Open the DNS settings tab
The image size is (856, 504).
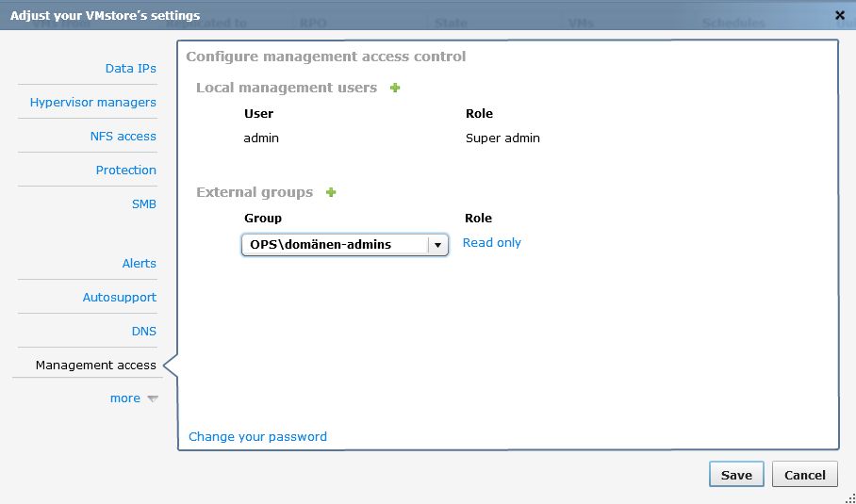point(143,332)
